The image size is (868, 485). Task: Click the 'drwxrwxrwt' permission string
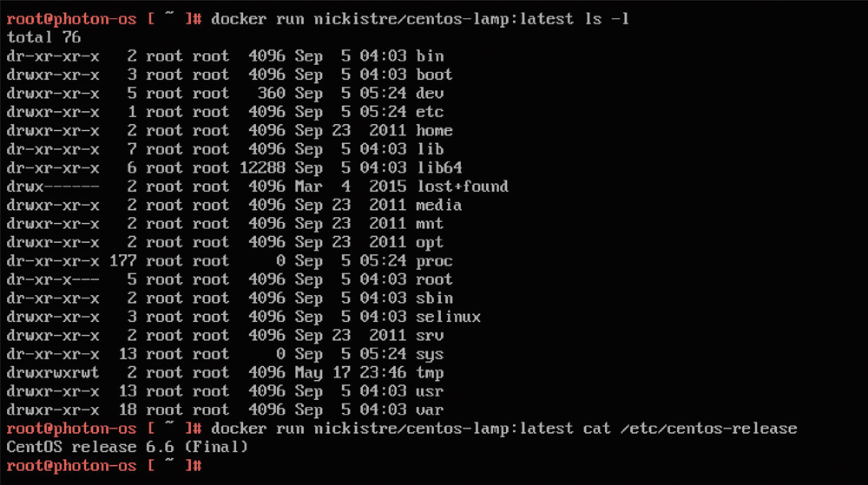[x=53, y=373]
